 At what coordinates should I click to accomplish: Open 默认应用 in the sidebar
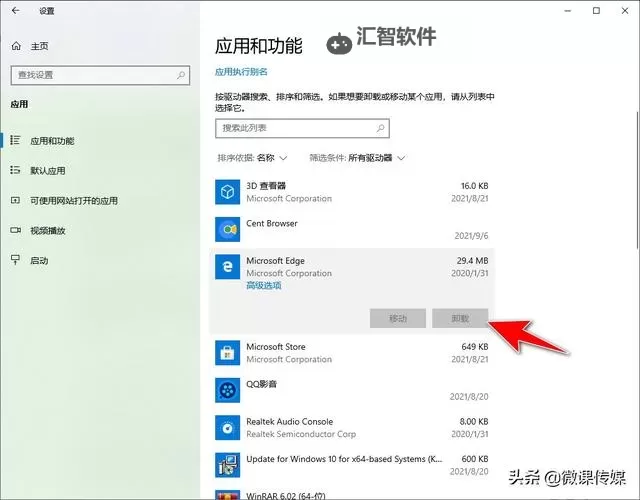48,171
